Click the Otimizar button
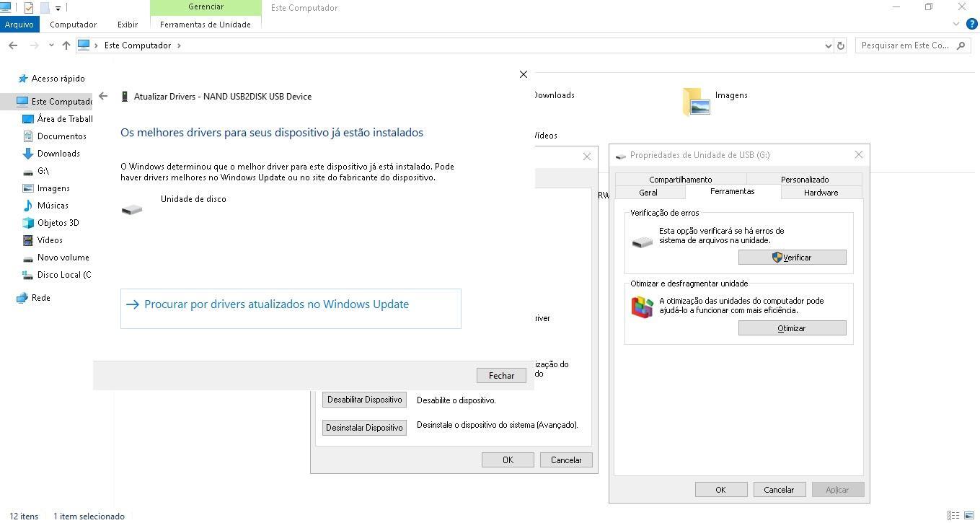The image size is (980, 523). (792, 328)
